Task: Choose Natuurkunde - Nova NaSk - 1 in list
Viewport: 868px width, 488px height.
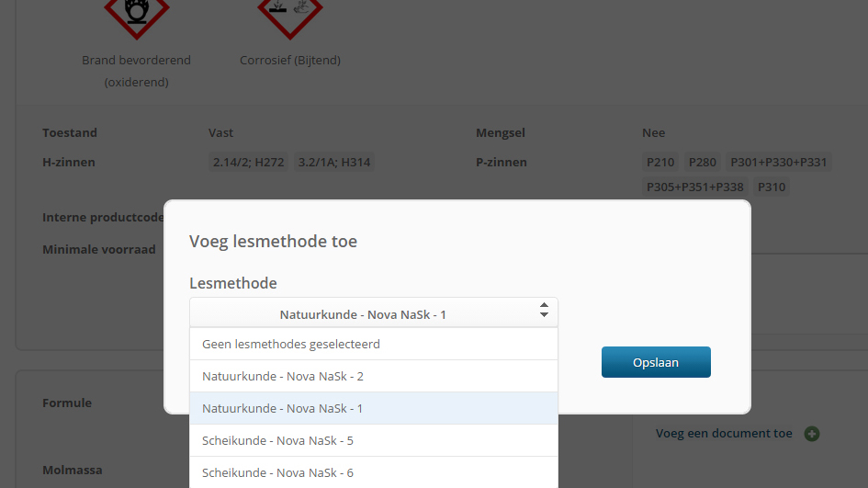Action: click(x=374, y=408)
